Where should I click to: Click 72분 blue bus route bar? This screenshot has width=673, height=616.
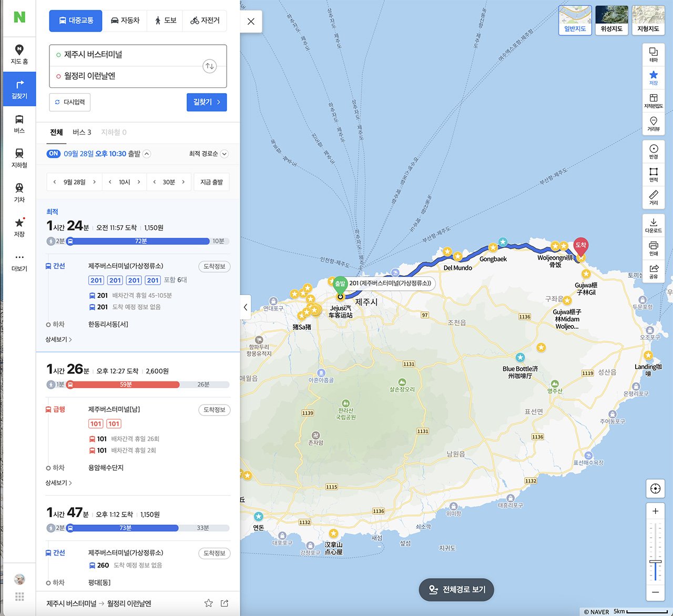point(141,241)
